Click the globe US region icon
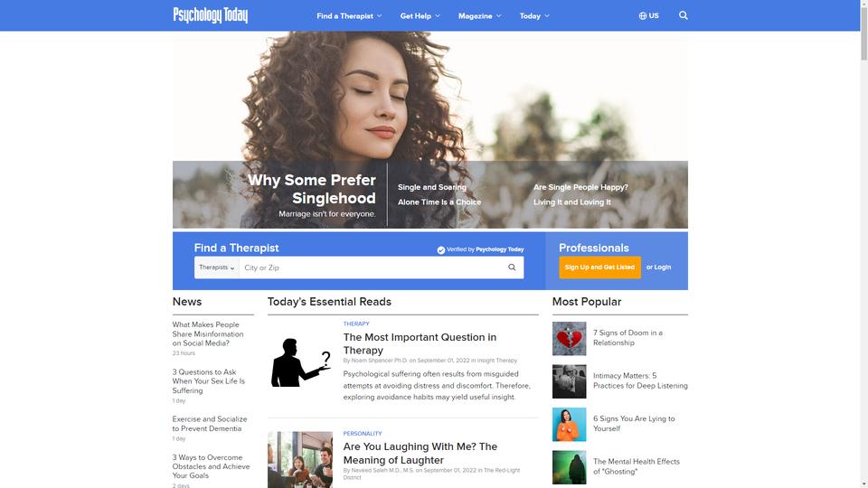This screenshot has width=868, height=488. click(x=643, y=16)
